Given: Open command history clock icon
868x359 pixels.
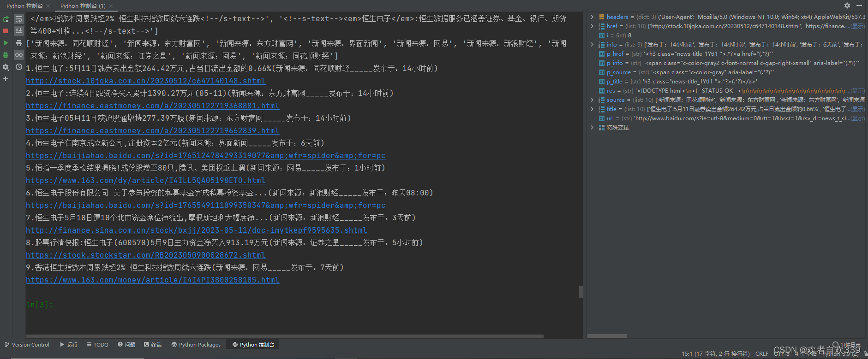Looking at the screenshot, I should pyautogui.click(x=19, y=67).
